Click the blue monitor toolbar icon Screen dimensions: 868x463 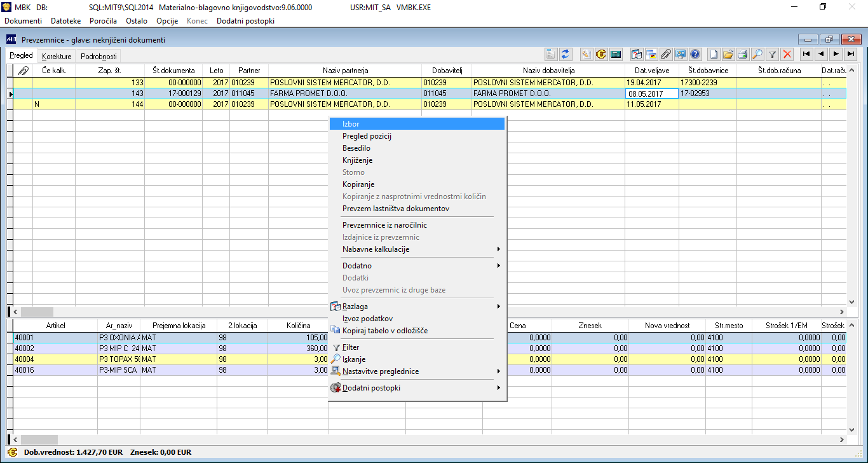(x=681, y=55)
